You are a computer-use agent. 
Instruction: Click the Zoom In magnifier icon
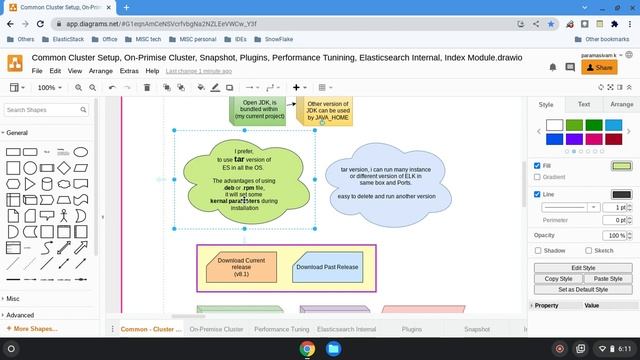click(78, 88)
